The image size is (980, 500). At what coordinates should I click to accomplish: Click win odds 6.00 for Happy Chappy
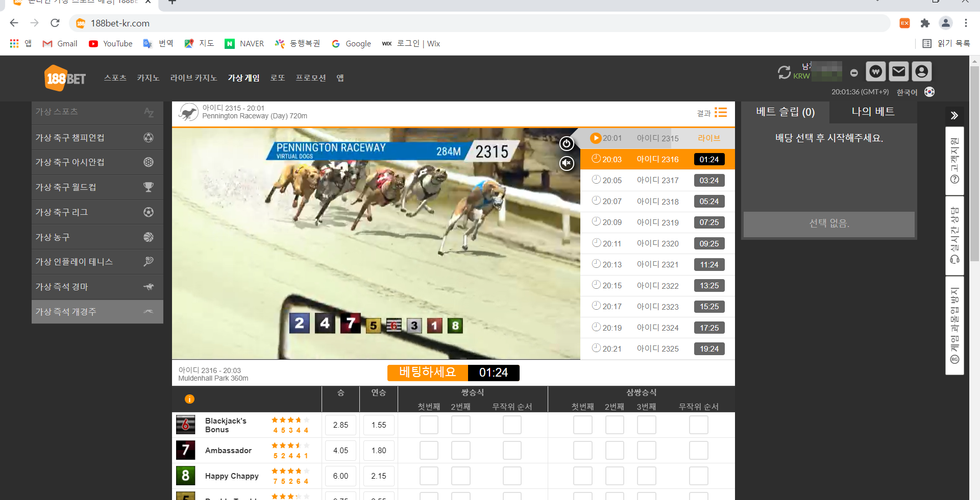(341, 476)
